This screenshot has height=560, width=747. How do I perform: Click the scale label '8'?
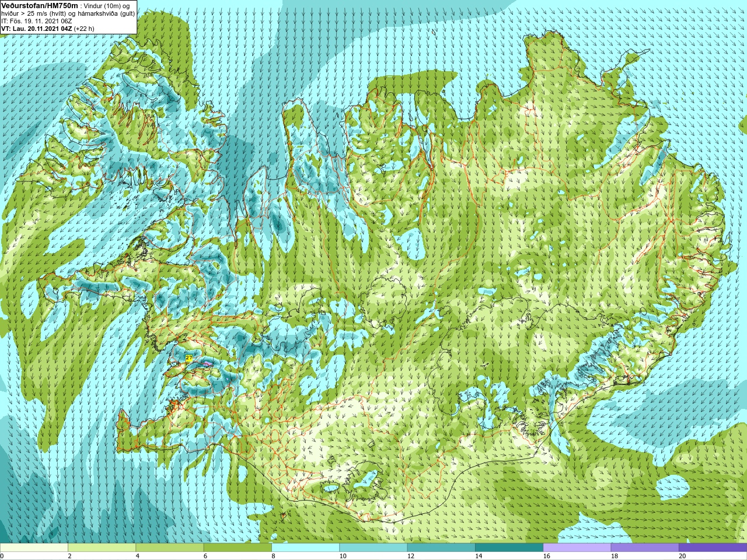click(x=273, y=556)
